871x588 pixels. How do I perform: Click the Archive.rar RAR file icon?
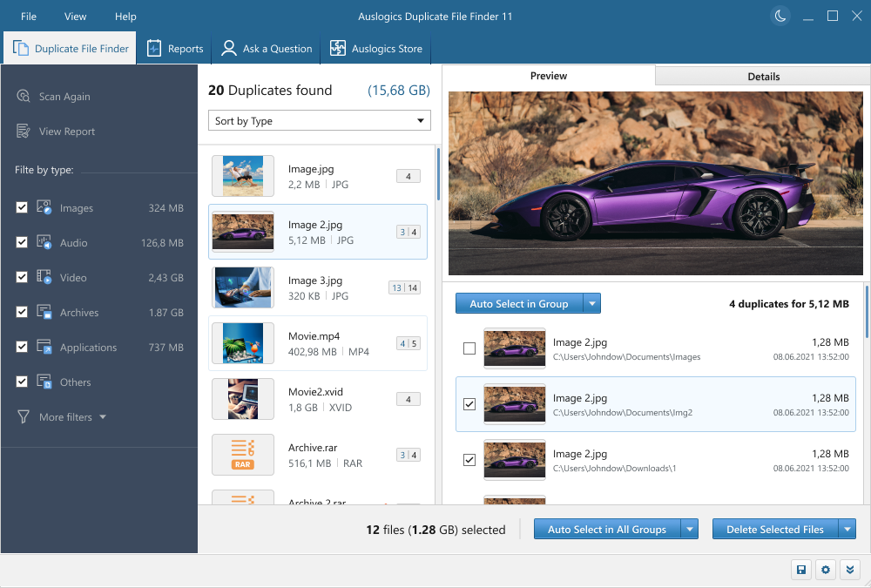[243, 455]
